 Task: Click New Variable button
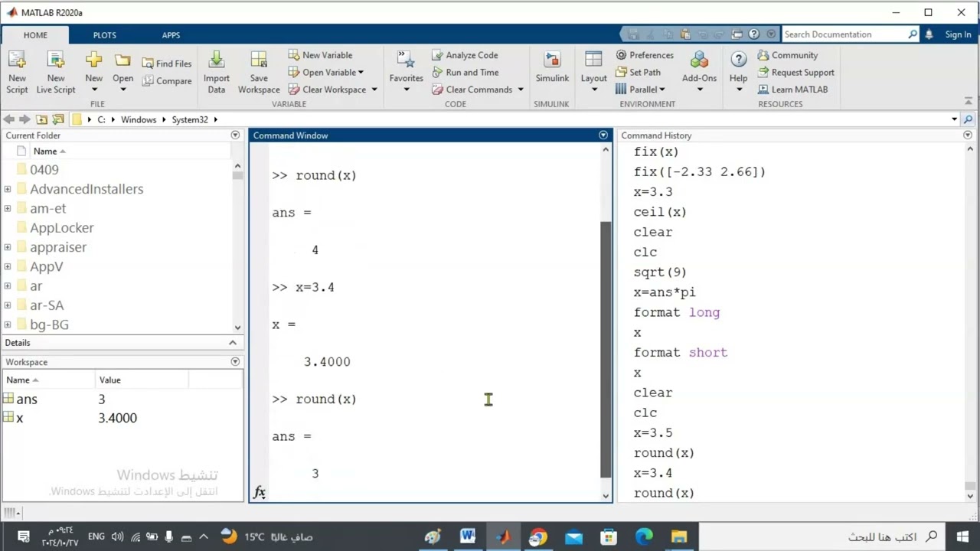coord(320,55)
